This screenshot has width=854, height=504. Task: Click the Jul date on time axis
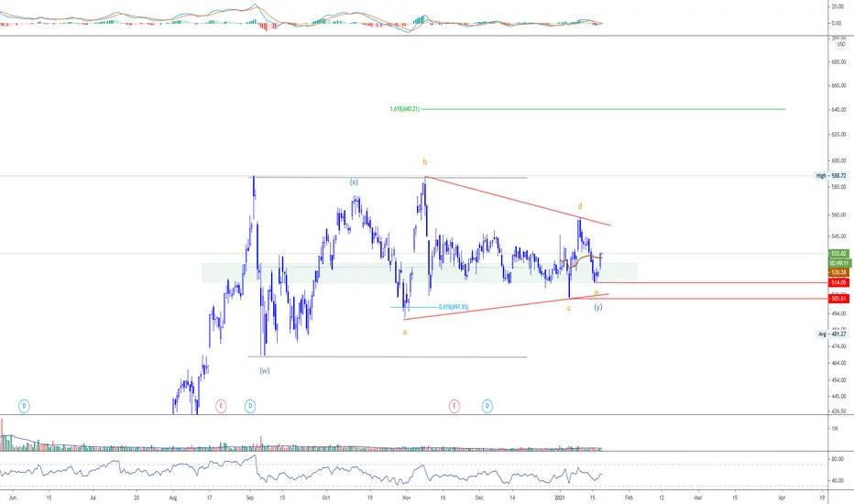93,498
